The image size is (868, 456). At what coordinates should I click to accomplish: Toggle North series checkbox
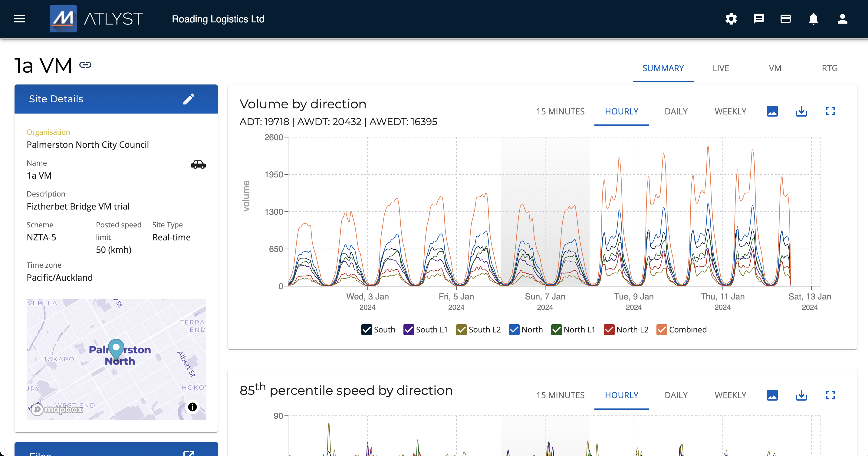(514, 329)
